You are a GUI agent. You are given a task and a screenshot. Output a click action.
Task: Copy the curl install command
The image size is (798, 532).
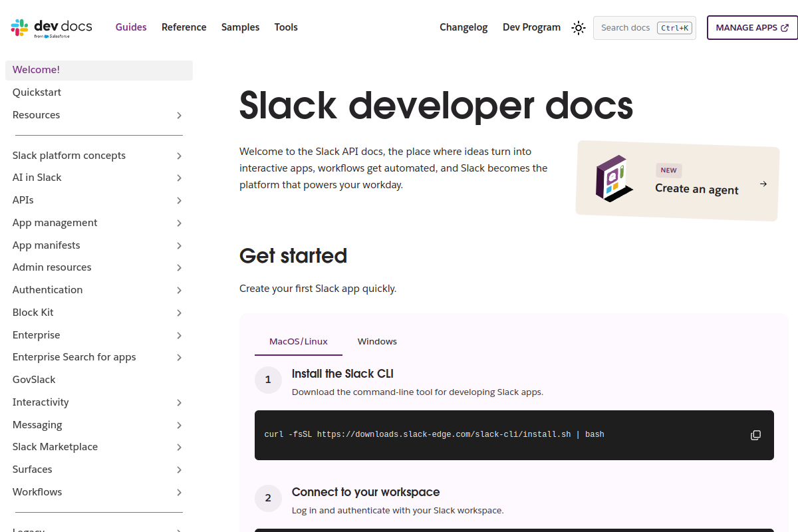(x=755, y=435)
